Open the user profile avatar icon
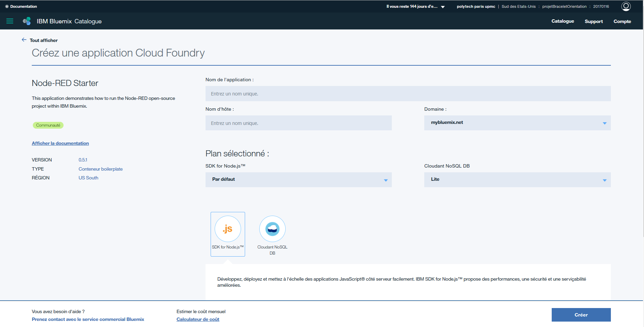 [x=626, y=6]
